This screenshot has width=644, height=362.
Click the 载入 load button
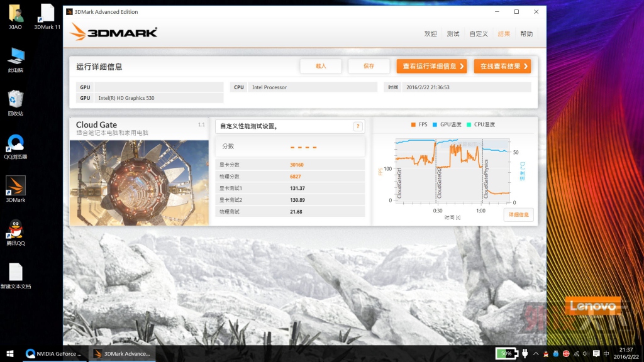[x=321, y=66]
